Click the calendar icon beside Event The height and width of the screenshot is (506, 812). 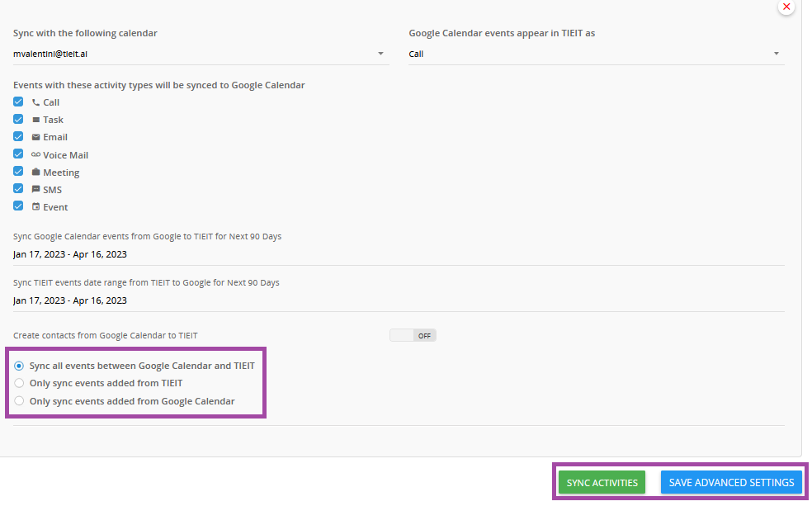[x=35, y=206]
